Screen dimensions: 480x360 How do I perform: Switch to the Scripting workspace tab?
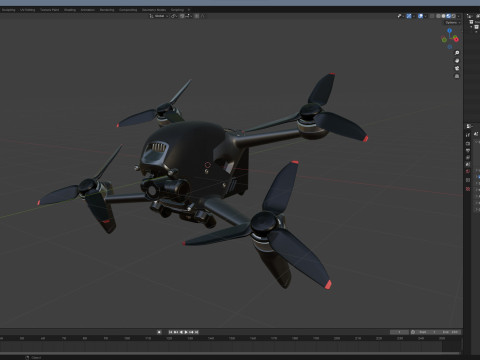(x=177, y=10)
